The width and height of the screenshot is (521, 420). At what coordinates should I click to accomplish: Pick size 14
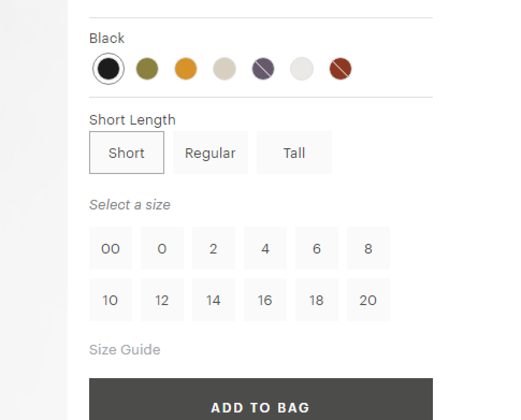click(214, 300)
